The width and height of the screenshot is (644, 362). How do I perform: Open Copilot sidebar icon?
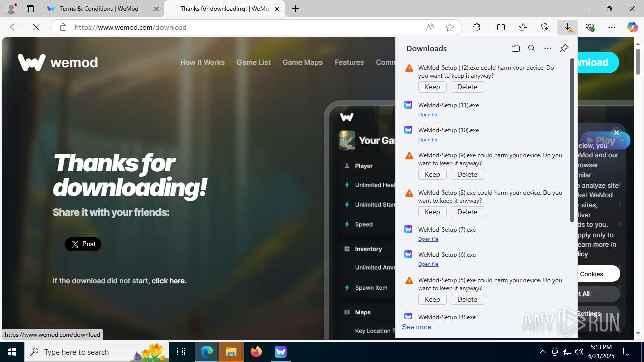click(x=633, y=27)
